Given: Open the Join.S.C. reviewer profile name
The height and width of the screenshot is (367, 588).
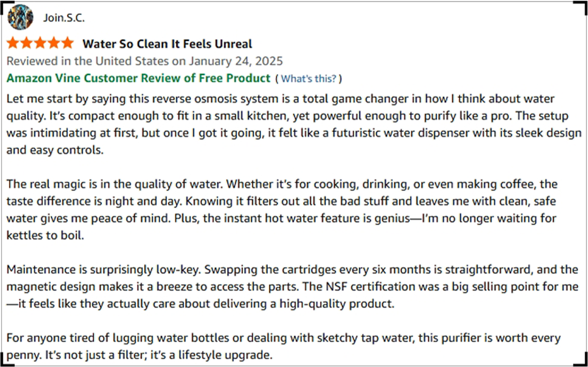Looking at the screenshot, I should click(64, 18).
